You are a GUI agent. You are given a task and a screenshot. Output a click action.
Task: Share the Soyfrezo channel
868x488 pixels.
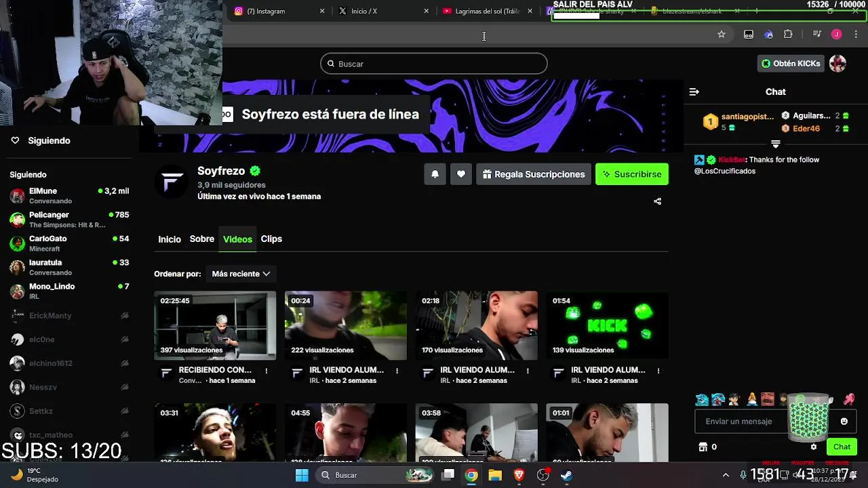[x=657, y=201]
